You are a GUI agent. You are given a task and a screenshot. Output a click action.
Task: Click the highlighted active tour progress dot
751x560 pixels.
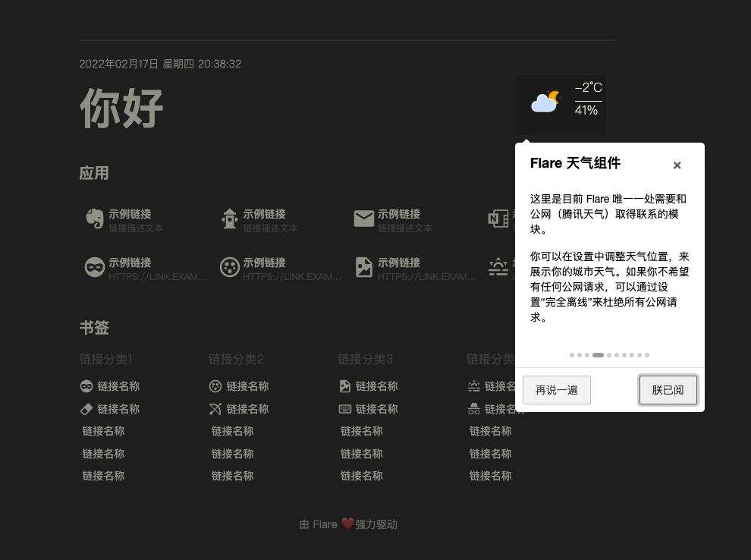[x=598, y=355]
